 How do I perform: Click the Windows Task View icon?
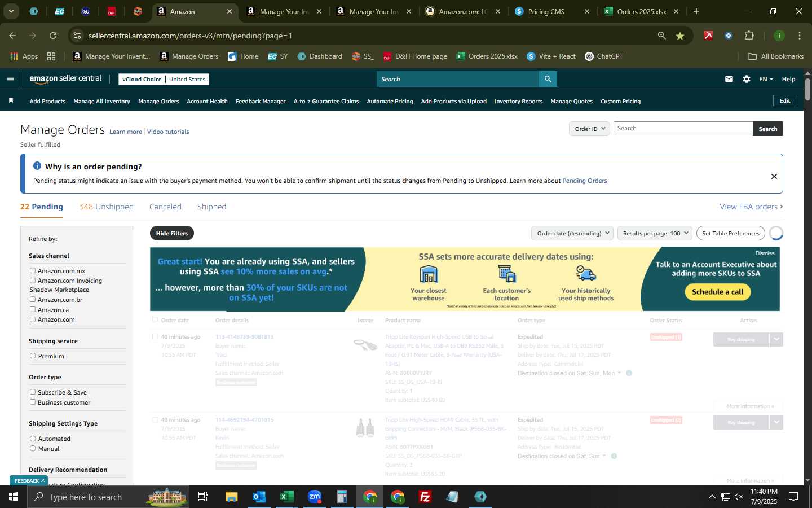tap(203, 497)
